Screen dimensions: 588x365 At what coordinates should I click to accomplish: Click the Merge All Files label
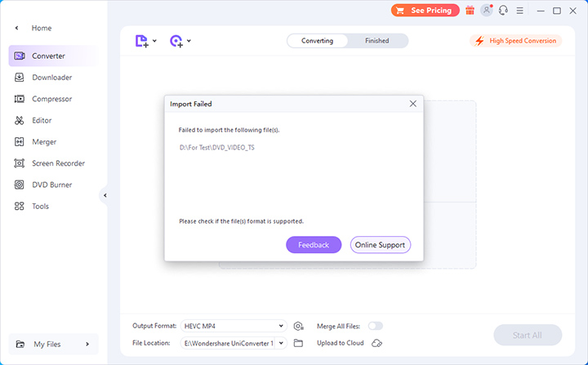pos(338,326)
